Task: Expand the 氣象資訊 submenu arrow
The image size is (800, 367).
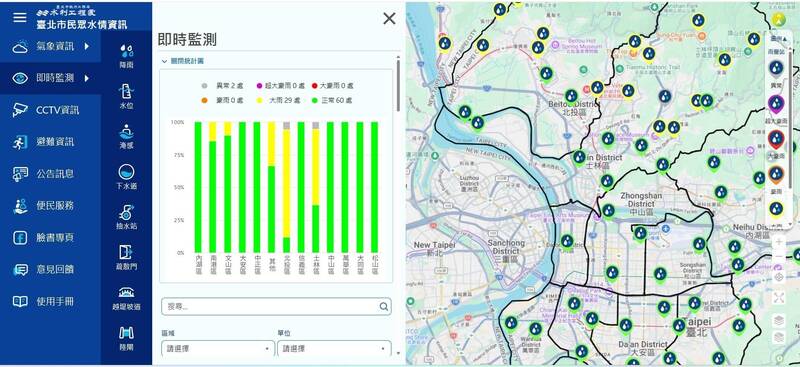Action: [87, 46]
